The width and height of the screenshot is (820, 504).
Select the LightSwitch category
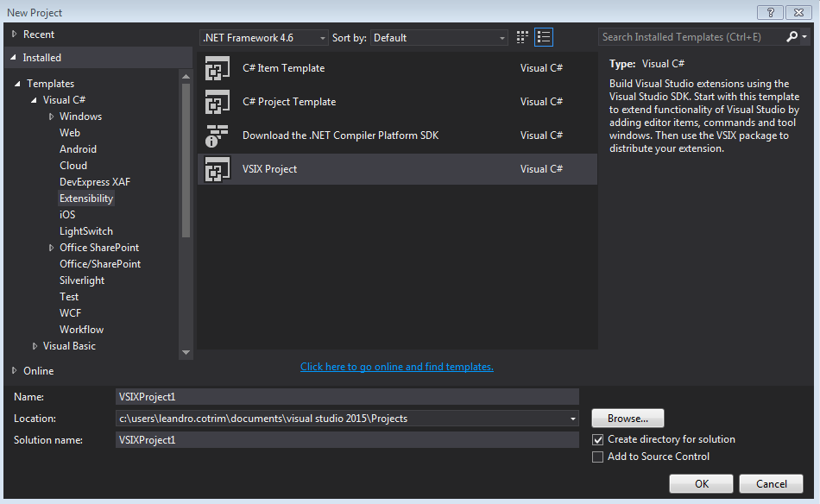(85, 231)
